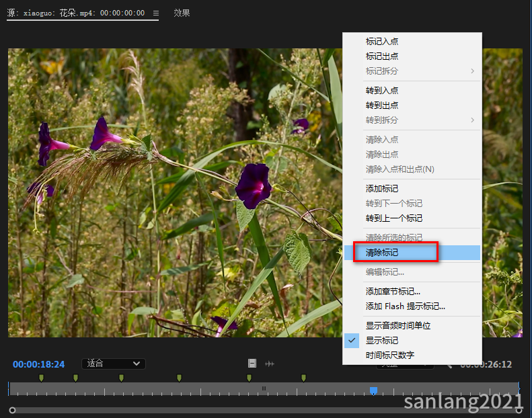Expand the 标记拆分 submenu
The height and width of the screenshot is (418, 532).
point(412,71)
